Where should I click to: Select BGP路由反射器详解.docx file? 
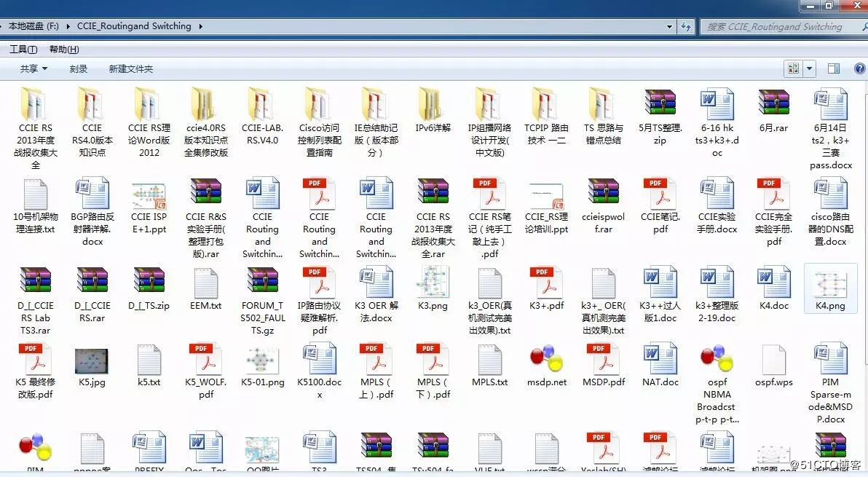click(92, 212)
